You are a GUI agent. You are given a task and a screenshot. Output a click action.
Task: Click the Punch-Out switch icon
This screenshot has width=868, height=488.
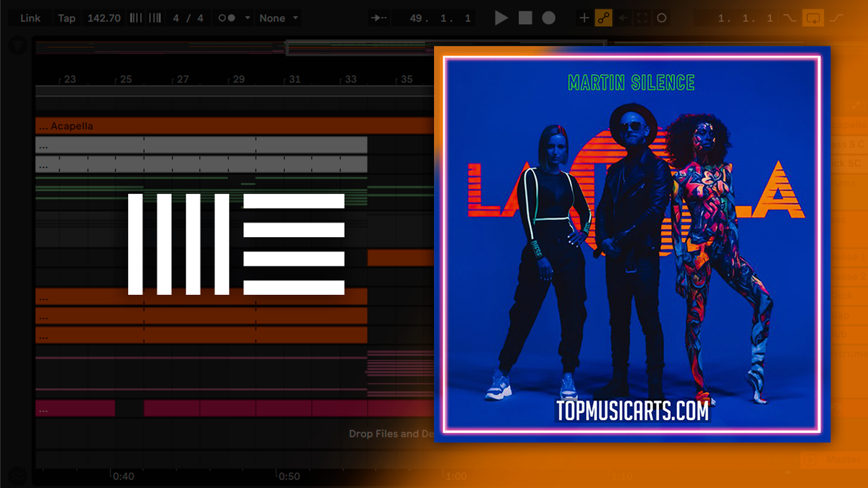(838, 18)
